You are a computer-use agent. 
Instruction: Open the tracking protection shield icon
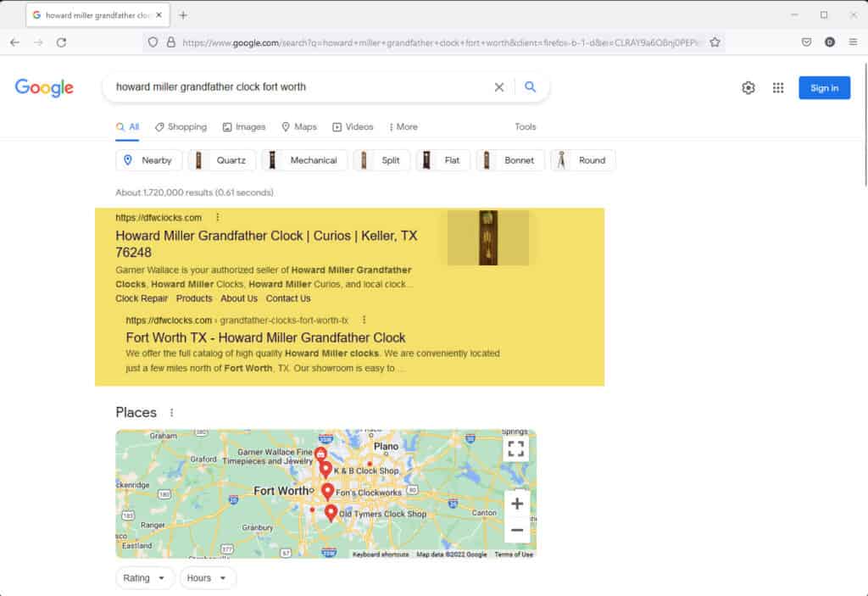coord(153,42)
